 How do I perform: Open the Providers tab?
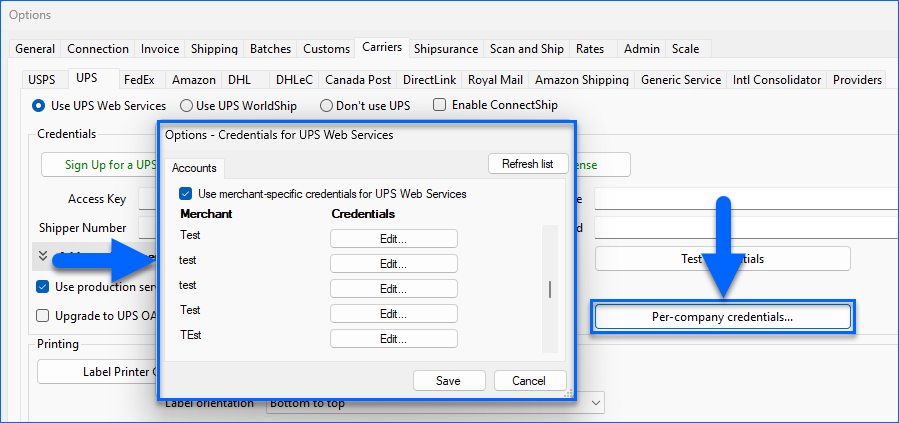[x=857, y=80]
